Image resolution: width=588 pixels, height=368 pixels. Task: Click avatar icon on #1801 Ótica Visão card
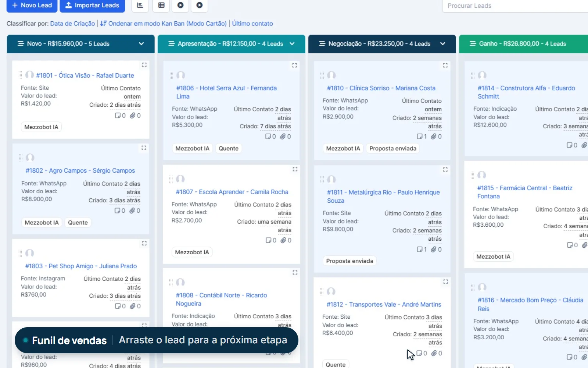pos(30,75)
